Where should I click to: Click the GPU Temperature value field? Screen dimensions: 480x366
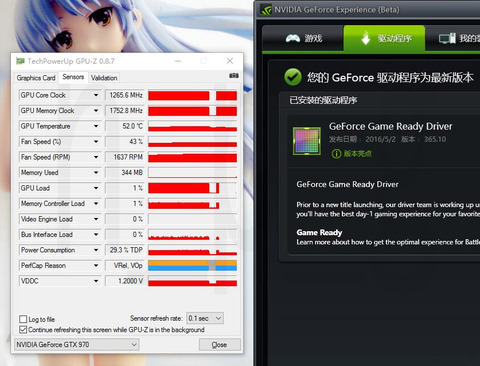pyautogui.click(x=125, y=126)
